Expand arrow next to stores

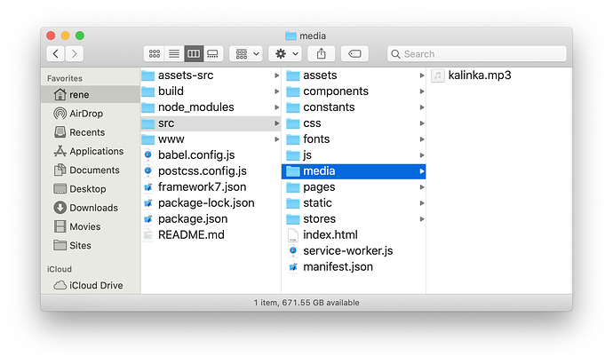point(422,219)
